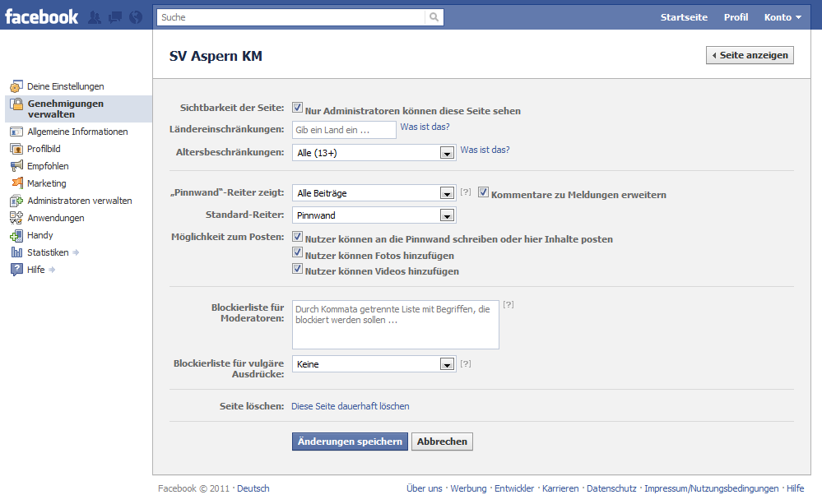The height and width of the screenshot is (504, 822).
Task: Open the Karrieren footer link
Action: [x=560, y=488]
